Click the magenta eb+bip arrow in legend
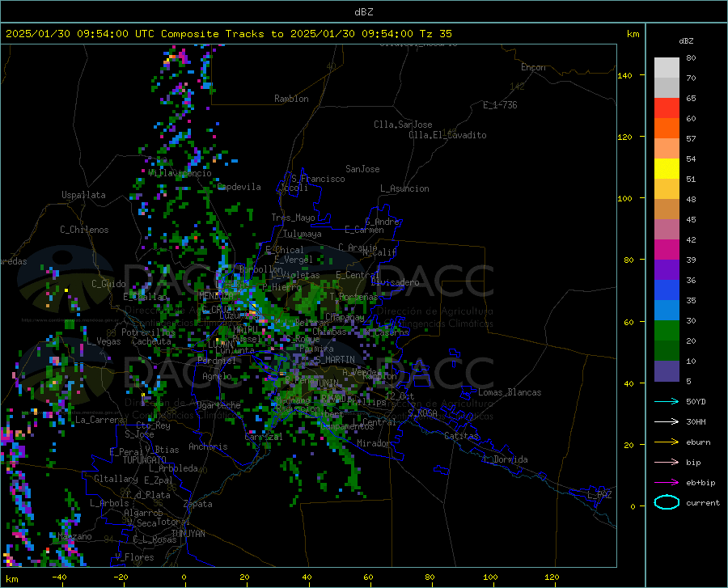The height and width of the screenshot is (588, 728). [667, 483]
